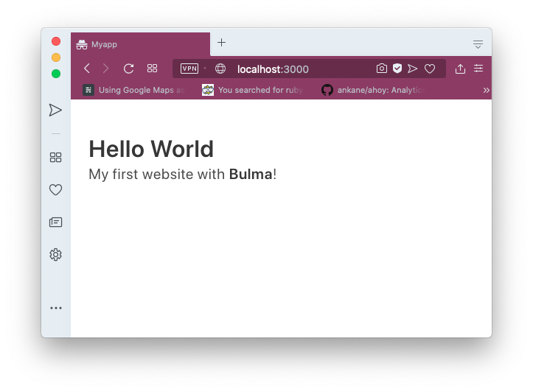Open the sidebar settings gear
Viewport: 533px width, 392px height.
click(x=55, y=255)
